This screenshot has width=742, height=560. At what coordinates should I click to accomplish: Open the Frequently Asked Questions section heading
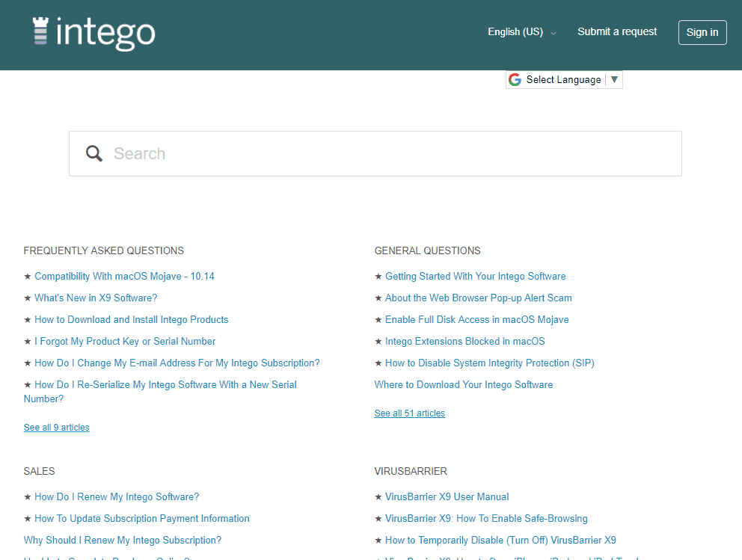103,250
